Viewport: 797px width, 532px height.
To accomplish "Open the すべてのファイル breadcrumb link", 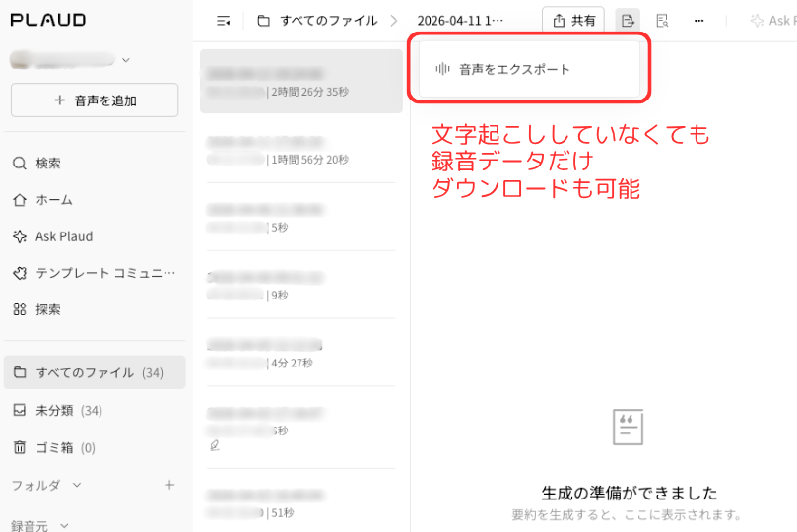I will click(327, 21).
